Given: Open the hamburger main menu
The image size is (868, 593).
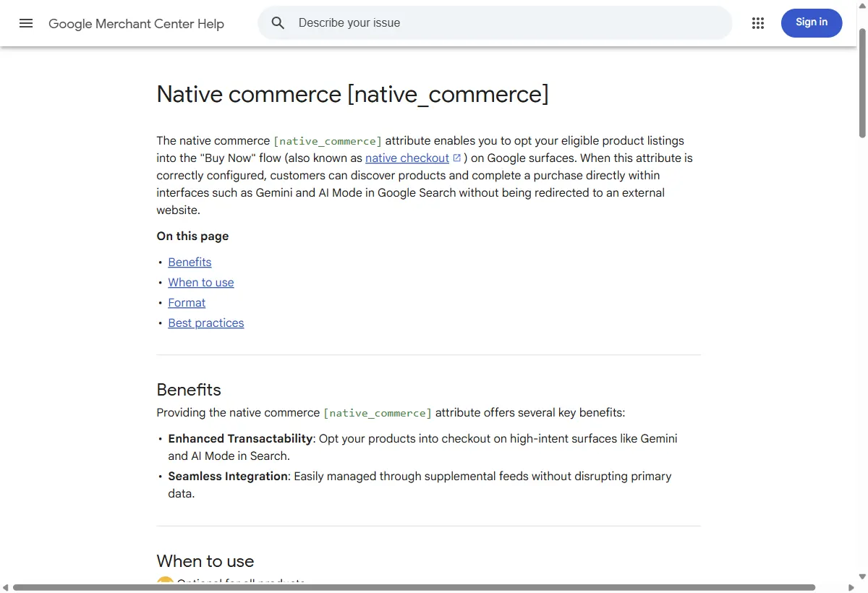Looking at the screenshot, I should pyautogui.click(x=26, y=23).
